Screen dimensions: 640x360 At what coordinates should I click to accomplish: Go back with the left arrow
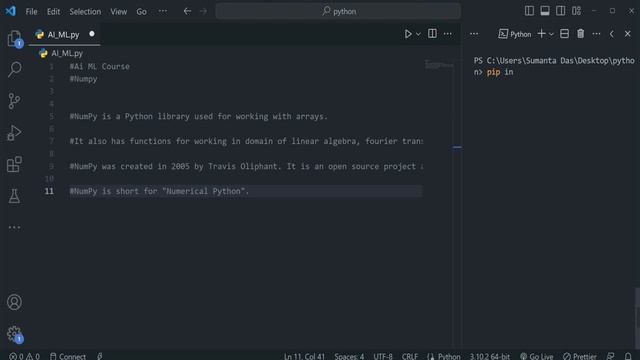click(x=187, y=11)
